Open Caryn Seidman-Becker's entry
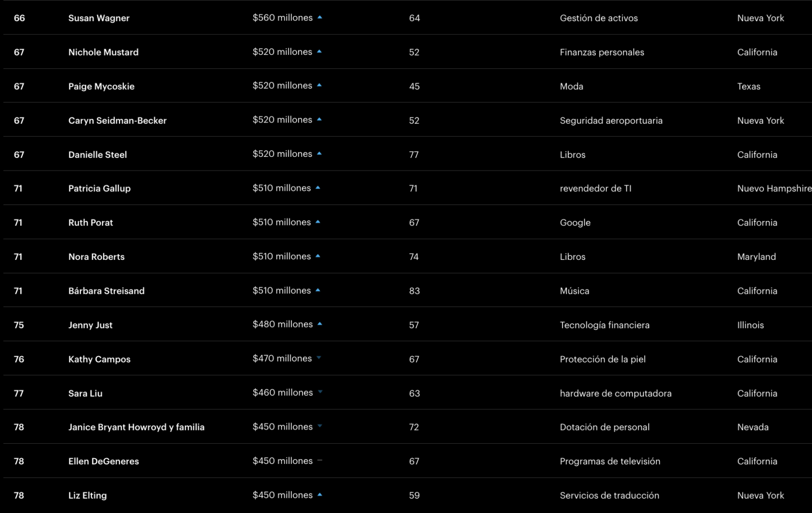812x513 pixels. click(117, 120)
